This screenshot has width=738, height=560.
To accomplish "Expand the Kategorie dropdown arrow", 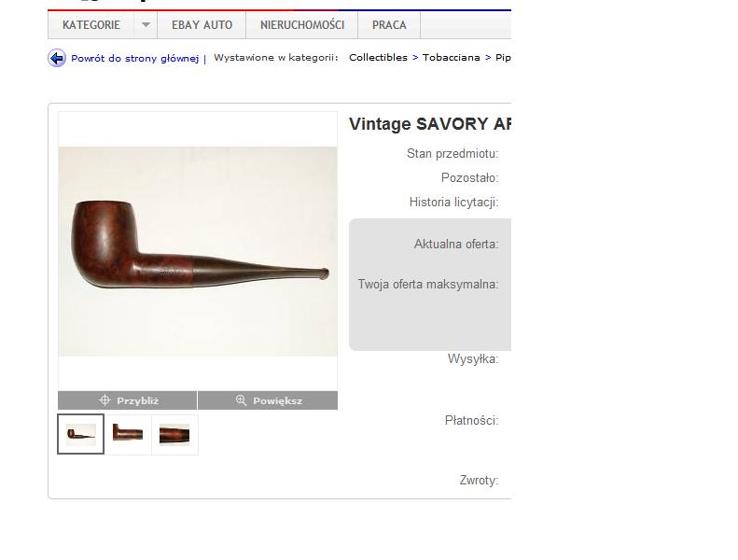I will (146, 25).
